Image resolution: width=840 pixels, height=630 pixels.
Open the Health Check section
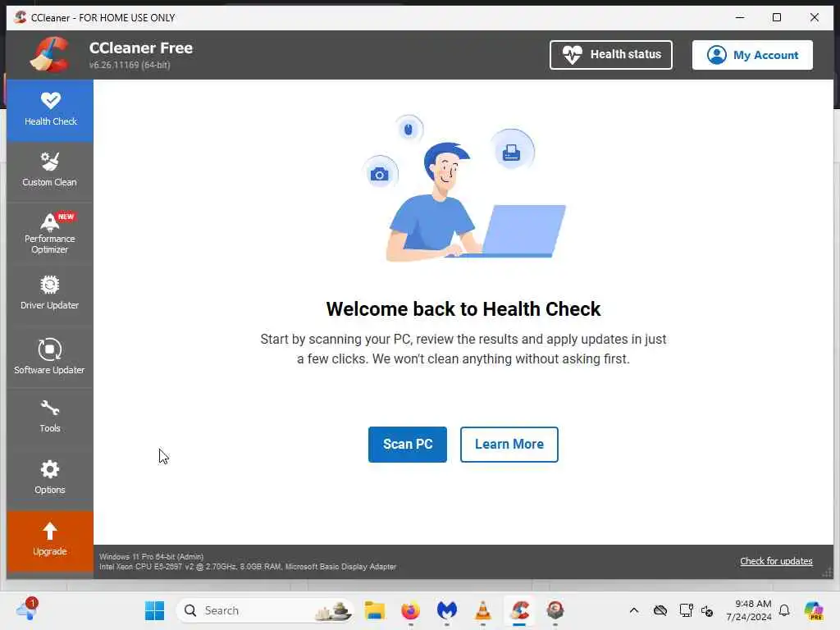pos(50,111)
